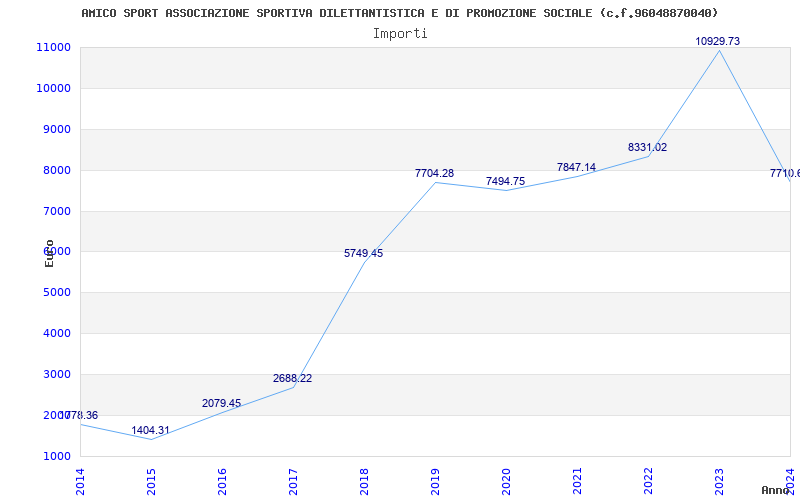Click the x-axis year label 2022
The height and width of the screenshot is (500, 800).
(647, 482)
